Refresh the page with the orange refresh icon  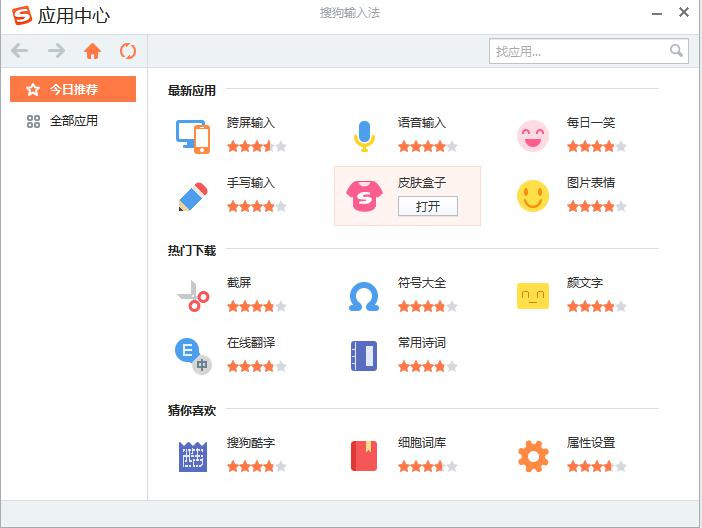128,51
